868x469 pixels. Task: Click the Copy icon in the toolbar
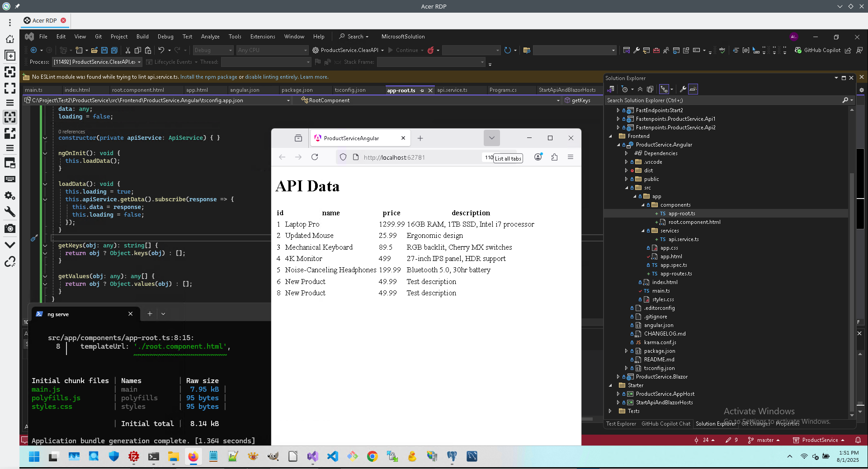point(138,50)
